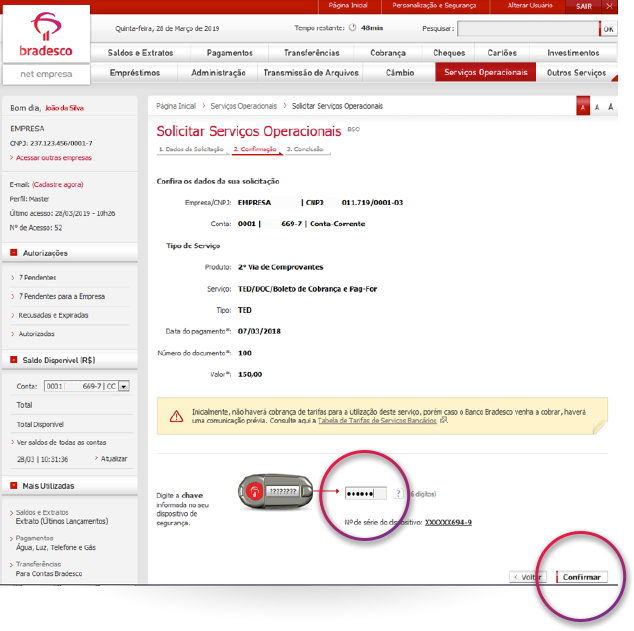
Task: Open Tabela de Tarifas de Serviços Bancários link
Action: (x=377, y=421)
